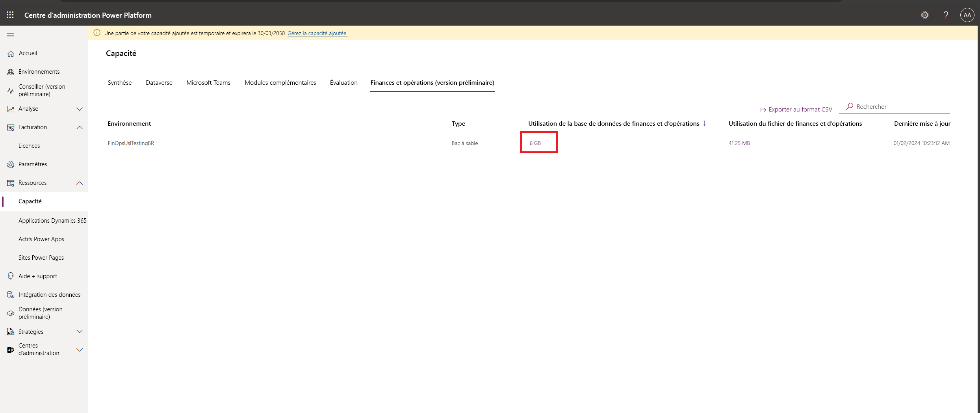
Task: Open Intégration des données in sidebar
Action: pos(50,295)
